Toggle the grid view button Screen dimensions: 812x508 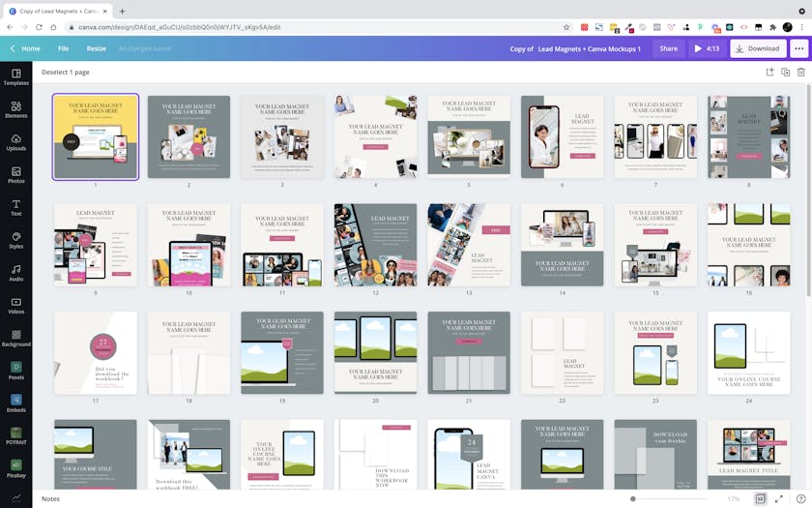point(761,498)
